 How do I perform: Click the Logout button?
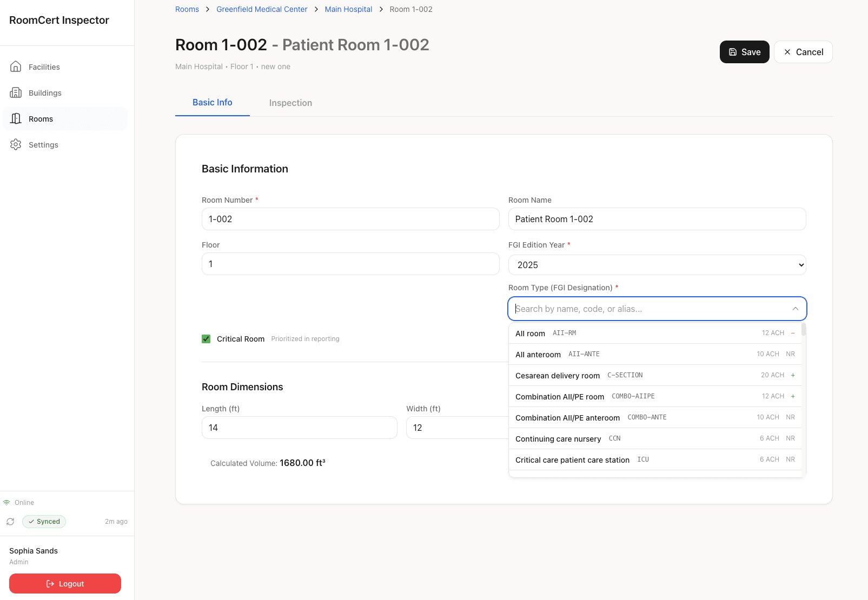tap(65, 584)
